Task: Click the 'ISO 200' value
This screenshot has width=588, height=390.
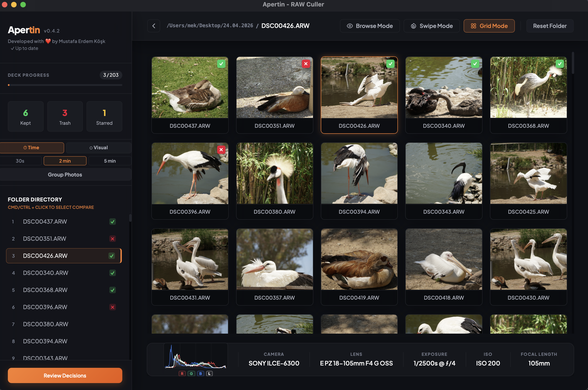Action: (x=488, y=363)
